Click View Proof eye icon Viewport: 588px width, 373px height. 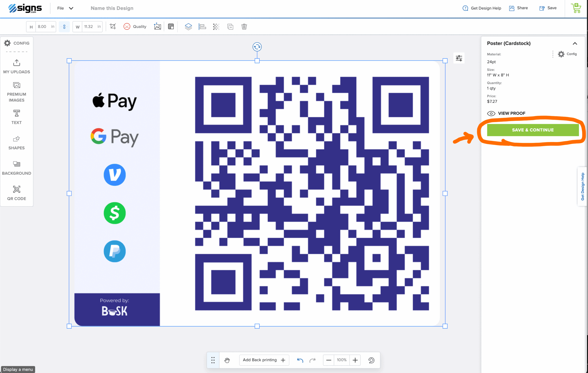pos(491,113)
